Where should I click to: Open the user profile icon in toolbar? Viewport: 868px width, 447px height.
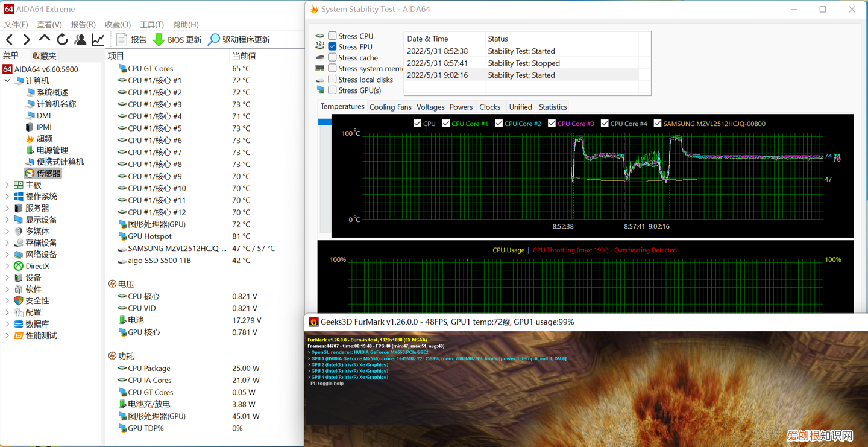click(80, 40)
